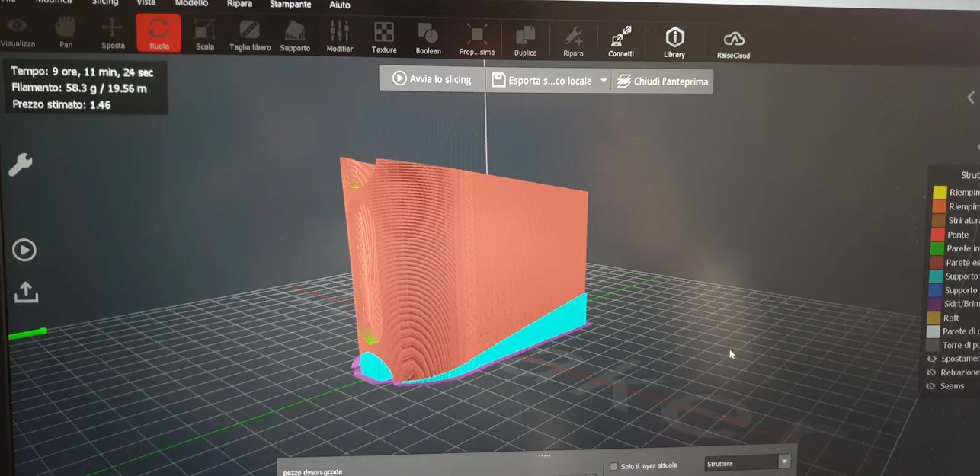Click the purple Skirt/Brim color swatch
This screenshot has width=980, height=476.
coord(934,304)
